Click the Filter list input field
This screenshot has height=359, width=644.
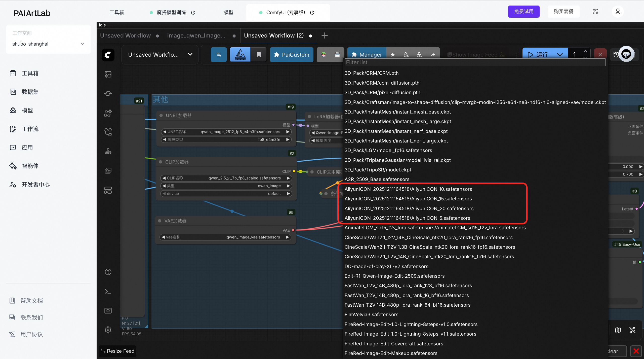(x=474, y=62)
